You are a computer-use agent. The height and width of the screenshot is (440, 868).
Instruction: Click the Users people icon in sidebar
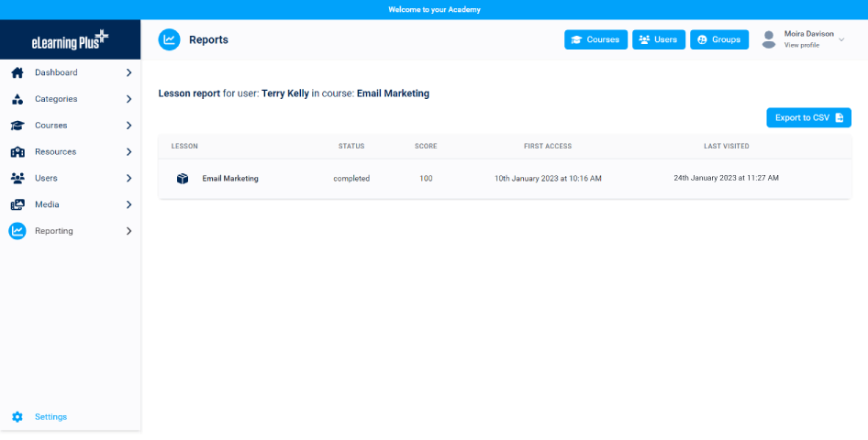[x=17, y=178]
